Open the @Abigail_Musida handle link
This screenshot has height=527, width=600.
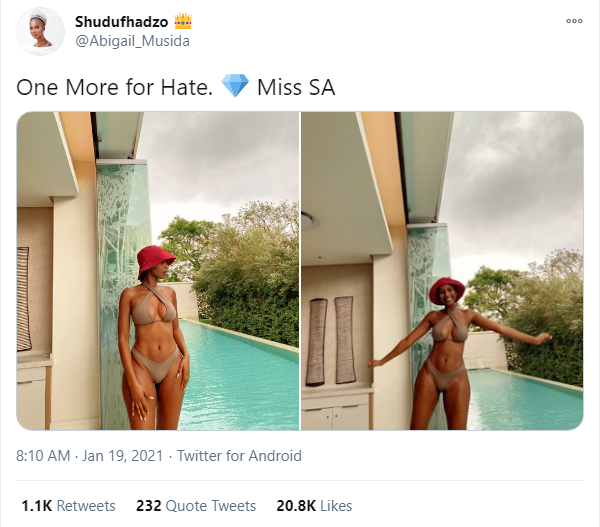(x=132, y=41)
